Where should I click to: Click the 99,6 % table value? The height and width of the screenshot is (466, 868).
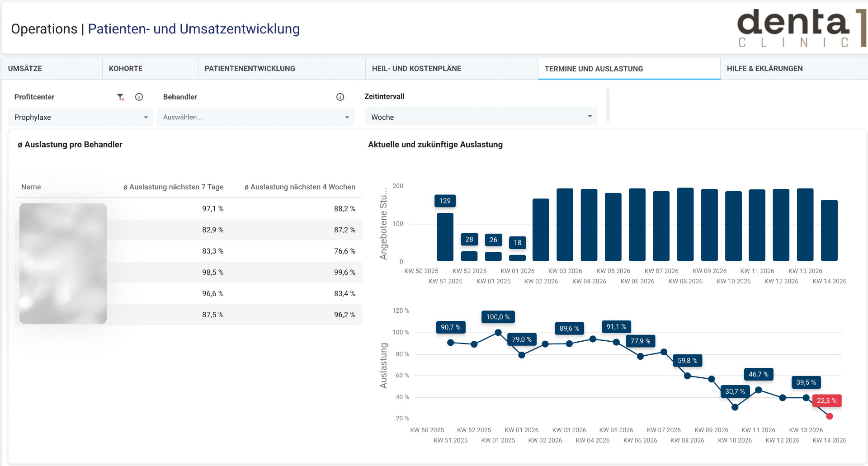[344, 272]
